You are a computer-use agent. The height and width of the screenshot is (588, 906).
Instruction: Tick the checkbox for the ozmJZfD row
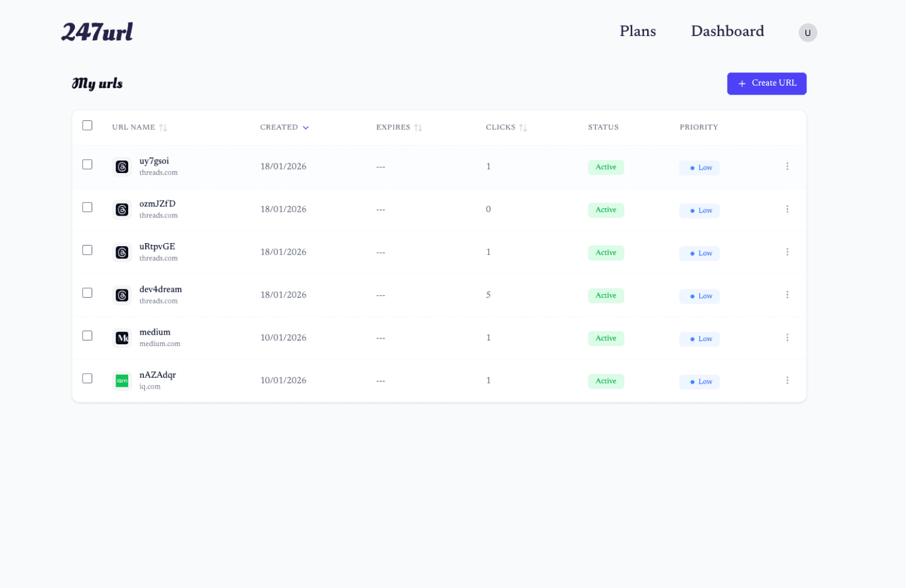point(87,207)
